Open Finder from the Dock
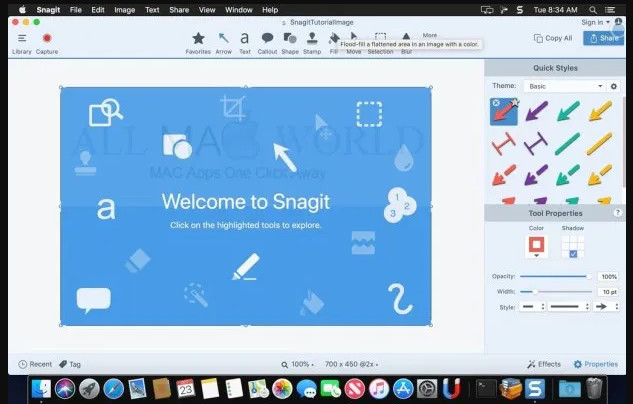Image resolution: width=633 pixels, height=404 pixels. (41, 389)
